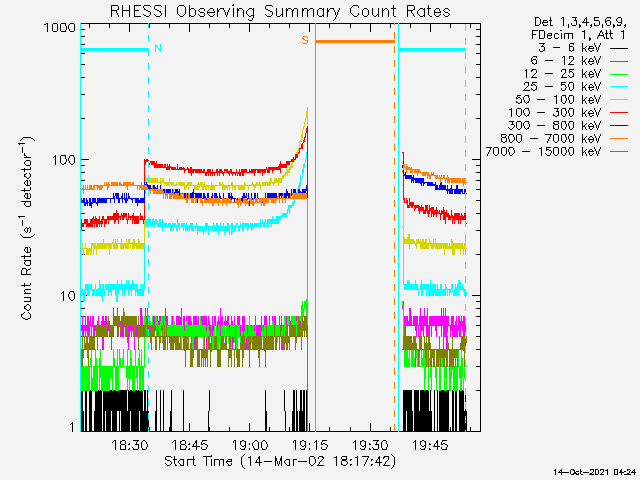Select the '800 - 7000 keV' legend label

click(551, 138)
